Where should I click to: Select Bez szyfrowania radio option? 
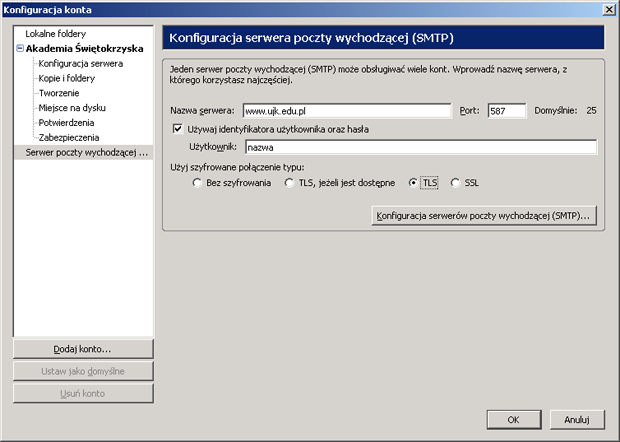(x=198, y=183)
